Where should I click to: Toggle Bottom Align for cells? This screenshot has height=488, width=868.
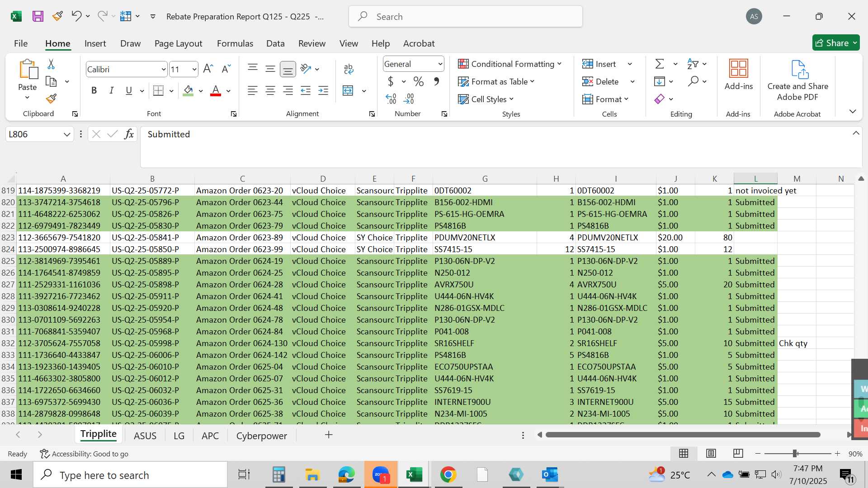pyautogui.click(x=288, y=69)
